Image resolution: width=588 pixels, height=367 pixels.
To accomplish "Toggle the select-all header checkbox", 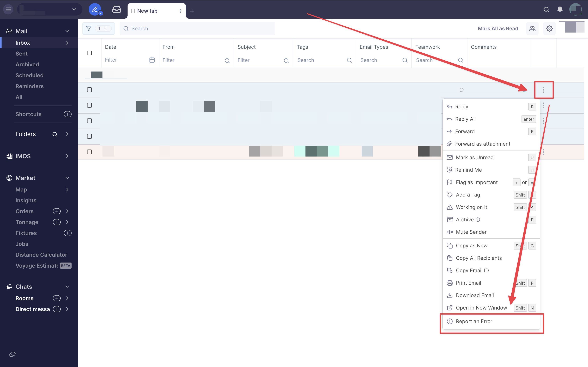I will (89, 53).
